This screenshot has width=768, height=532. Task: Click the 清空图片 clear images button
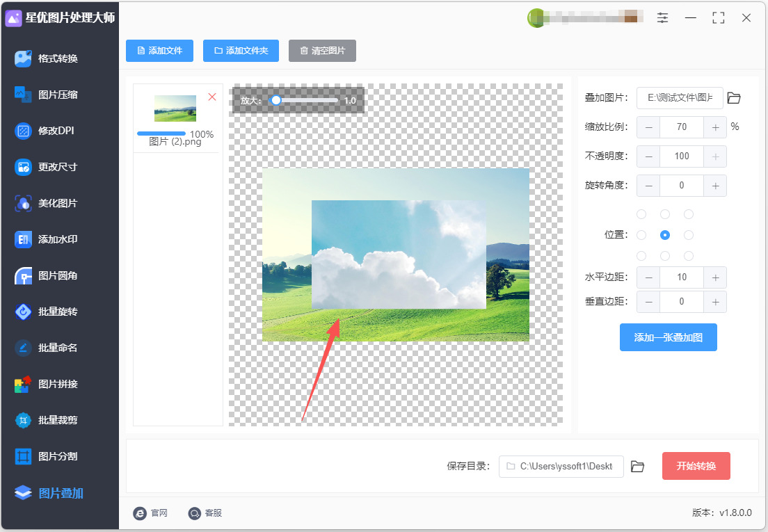coord(322,51)
